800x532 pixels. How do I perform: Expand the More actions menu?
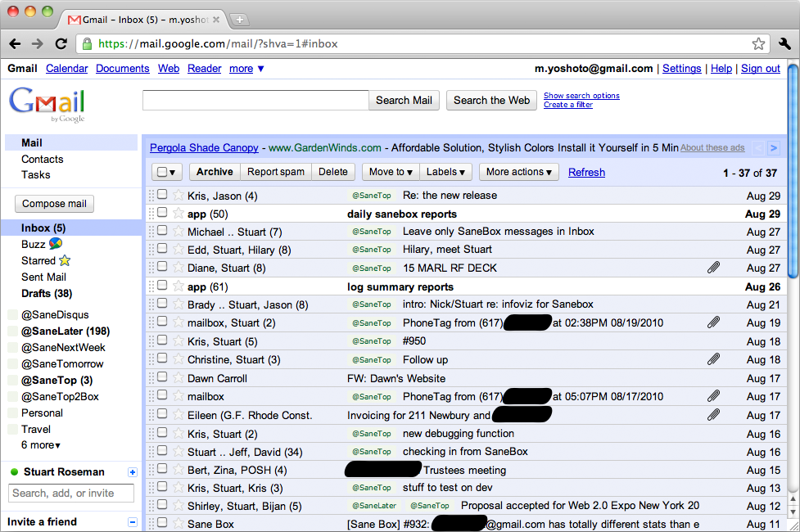pos(519,172)
